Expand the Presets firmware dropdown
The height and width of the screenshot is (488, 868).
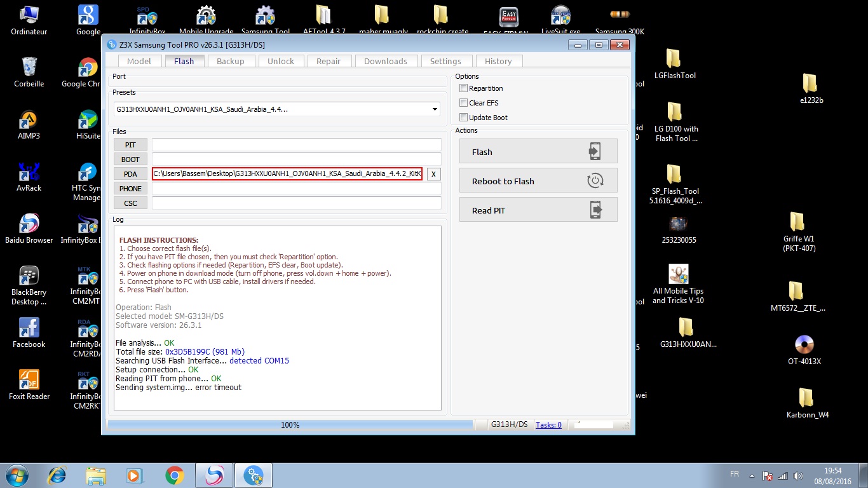click(435, 109)
